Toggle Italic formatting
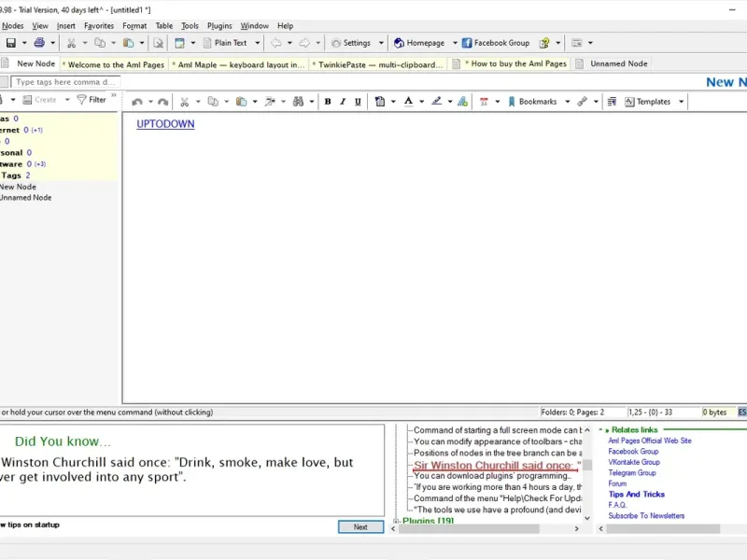 [x=343, y=102]
